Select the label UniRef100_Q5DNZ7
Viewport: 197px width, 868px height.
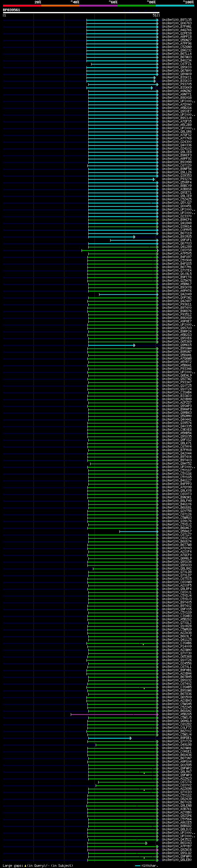[x=177, y=40]
